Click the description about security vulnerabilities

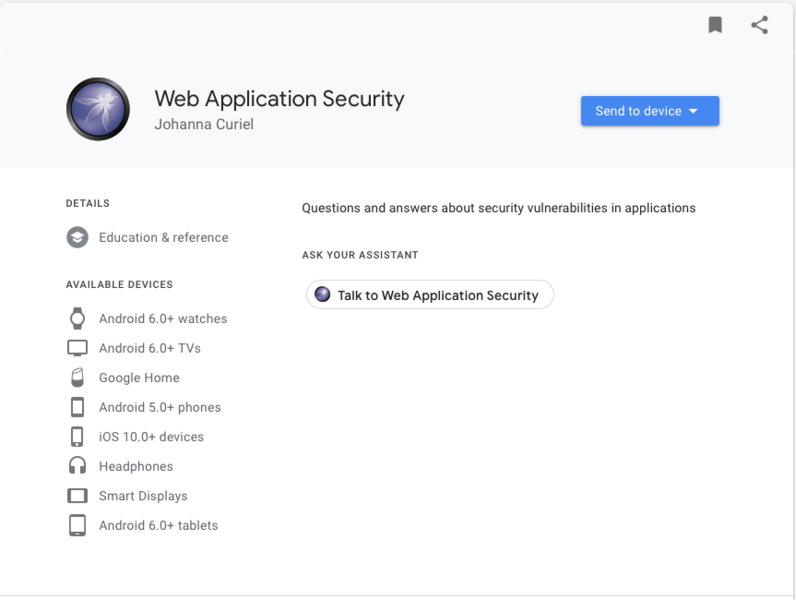click(499, 208)
